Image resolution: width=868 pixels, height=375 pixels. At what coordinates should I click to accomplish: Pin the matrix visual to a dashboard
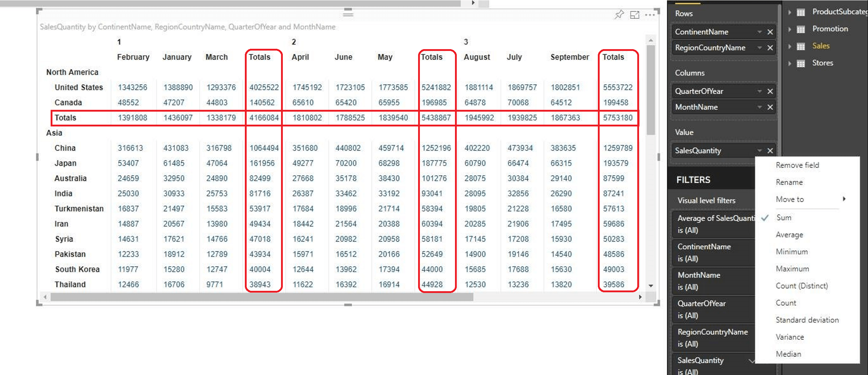pyautogui.click(x=619, y=14)
